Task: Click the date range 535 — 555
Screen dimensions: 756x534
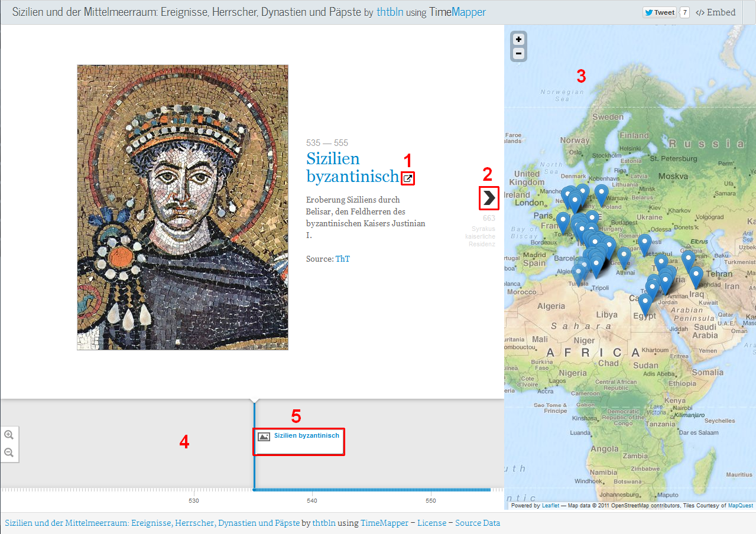Action: 327,143
